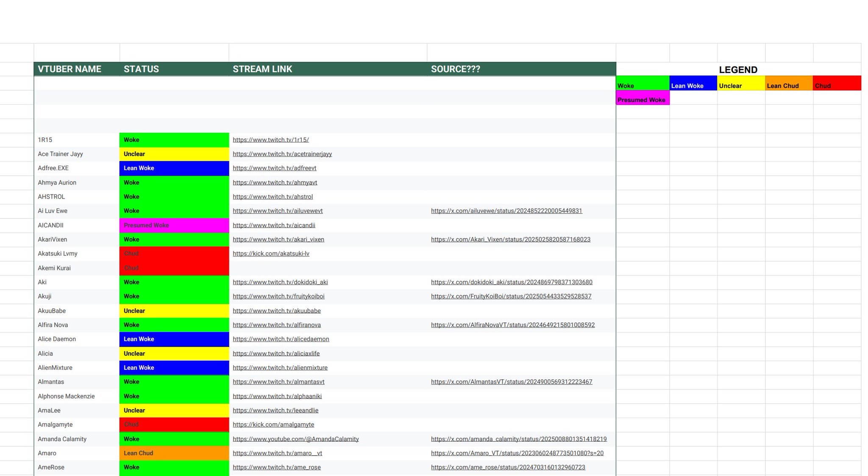Click the red Chud legend cell
The width and height of the screenshot is (868, 476).
click(837, 84)
